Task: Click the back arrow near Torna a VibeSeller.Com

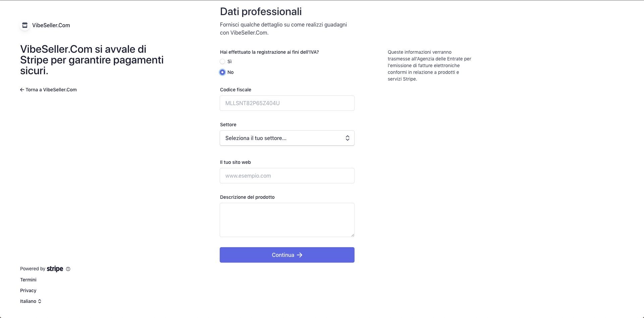Action: [x=22, y=90]
